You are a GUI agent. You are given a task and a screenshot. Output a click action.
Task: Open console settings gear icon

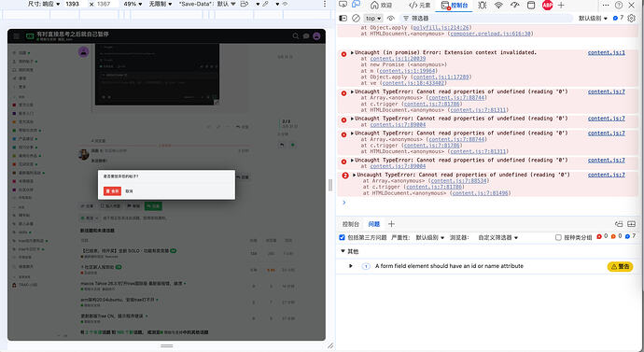click(632, 18)
